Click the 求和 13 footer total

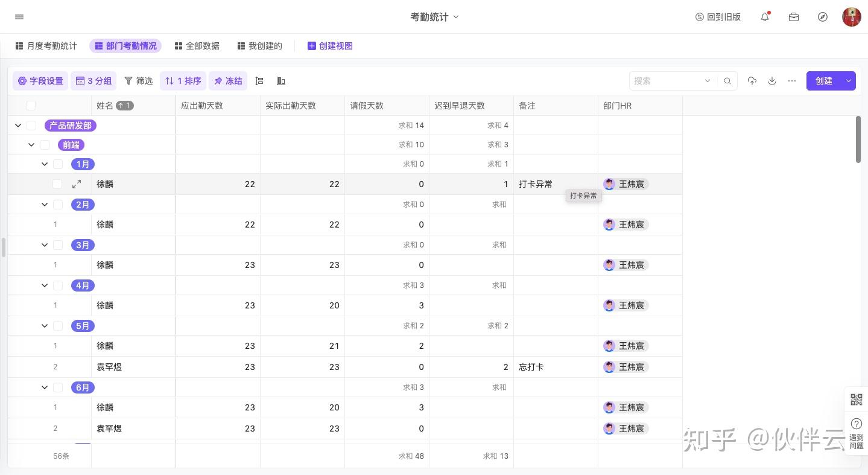(496, 456)
